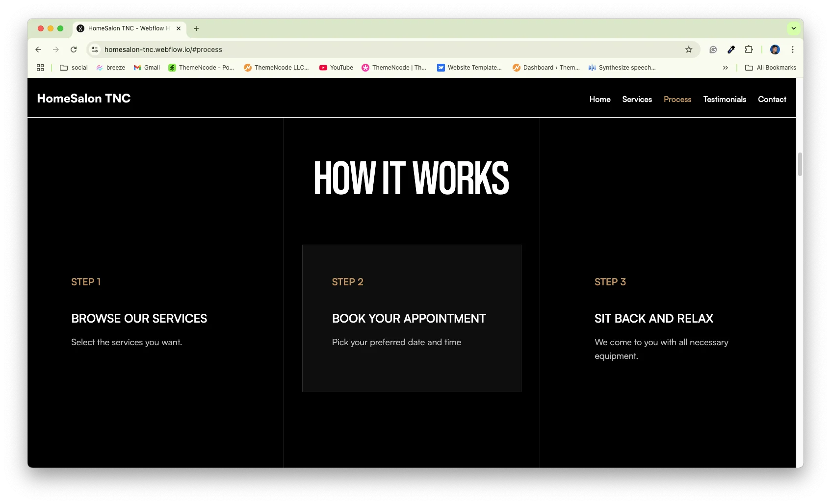This screenshot has width=831, height=504.
Task: Open the browser extensions puzzle icon
Action: tap(749, 50)
